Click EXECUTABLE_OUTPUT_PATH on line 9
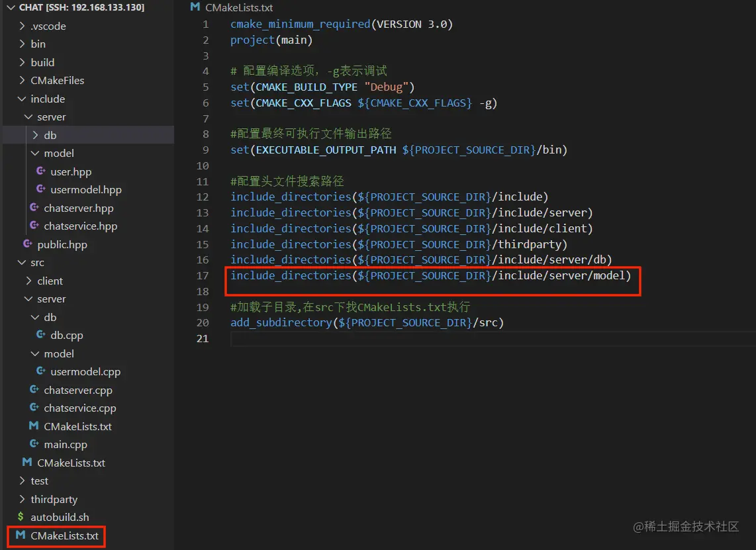 (326, 150)
